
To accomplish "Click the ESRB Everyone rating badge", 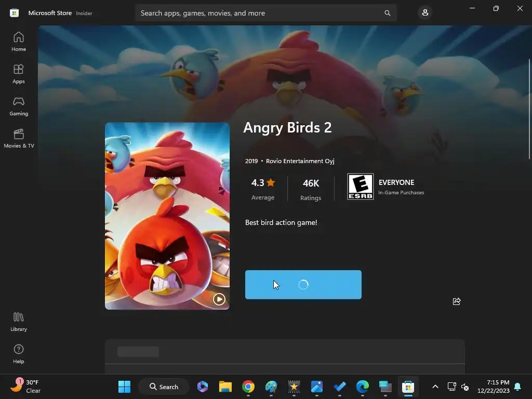I will point(361,187).
